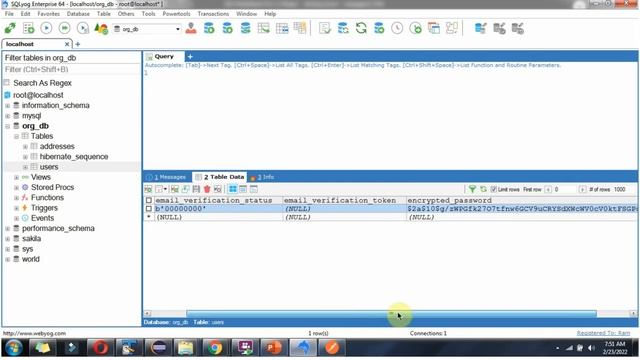The height and width of the screenshot is (360, 640).
Task: Click the delete selected rows trash icon
Action: point(207,189)
